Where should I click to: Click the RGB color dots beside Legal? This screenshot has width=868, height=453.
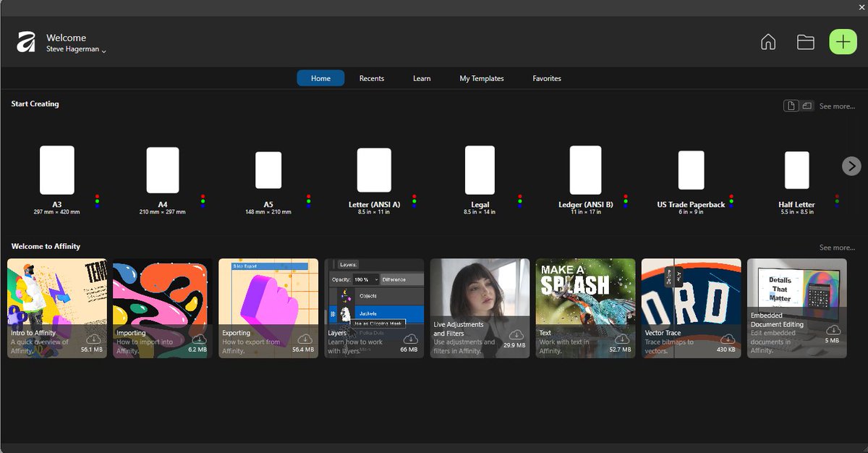(520, 201)
